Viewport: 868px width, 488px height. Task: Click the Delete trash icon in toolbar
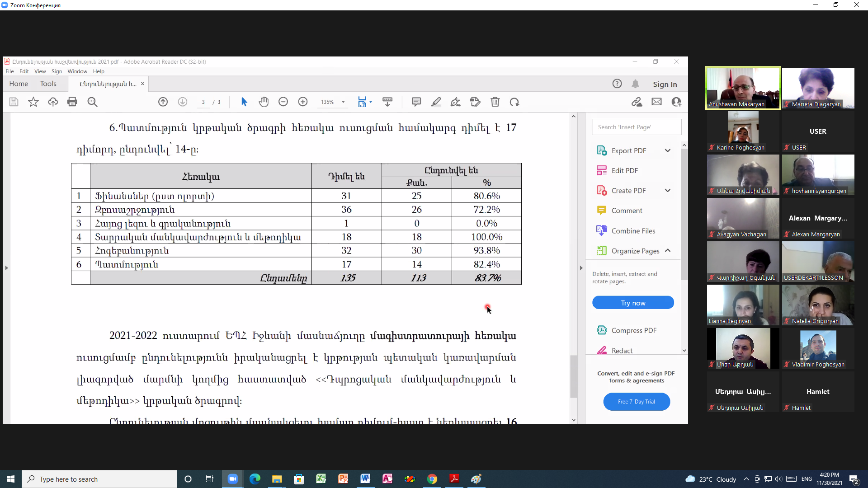pos(495,102)
